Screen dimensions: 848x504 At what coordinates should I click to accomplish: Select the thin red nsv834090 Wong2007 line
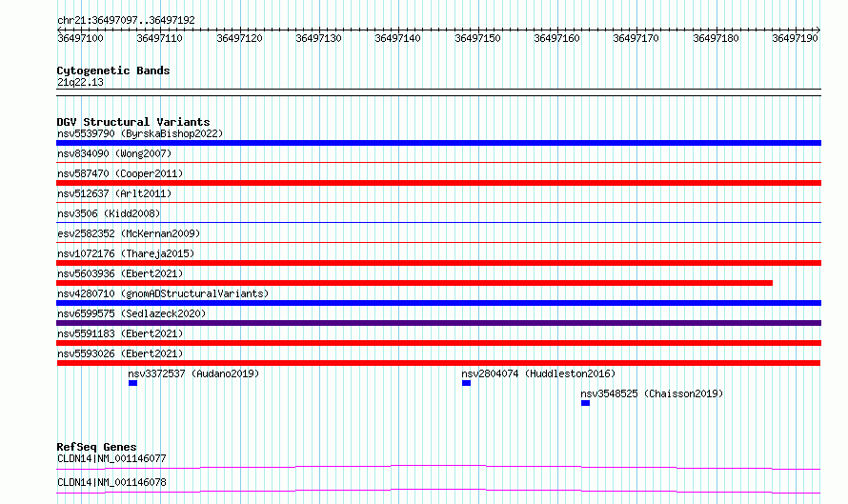click(438, 162)
